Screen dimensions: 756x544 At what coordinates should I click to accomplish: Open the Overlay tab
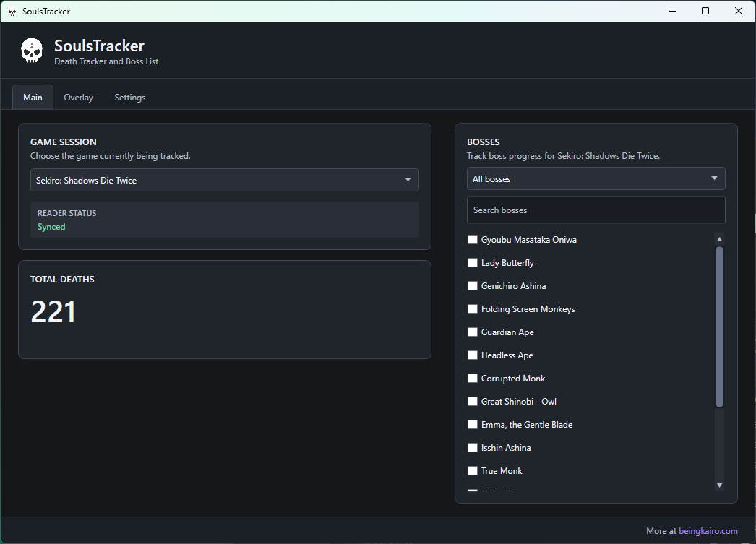coord(79,98)
